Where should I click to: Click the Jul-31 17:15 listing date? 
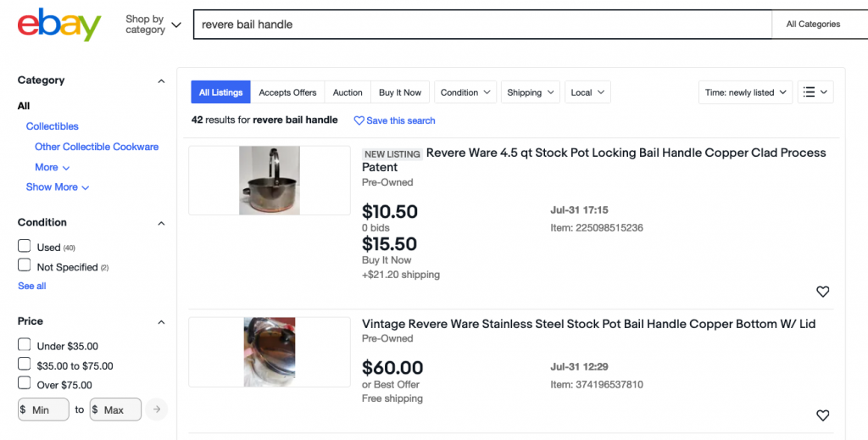(x=579, y=209)
